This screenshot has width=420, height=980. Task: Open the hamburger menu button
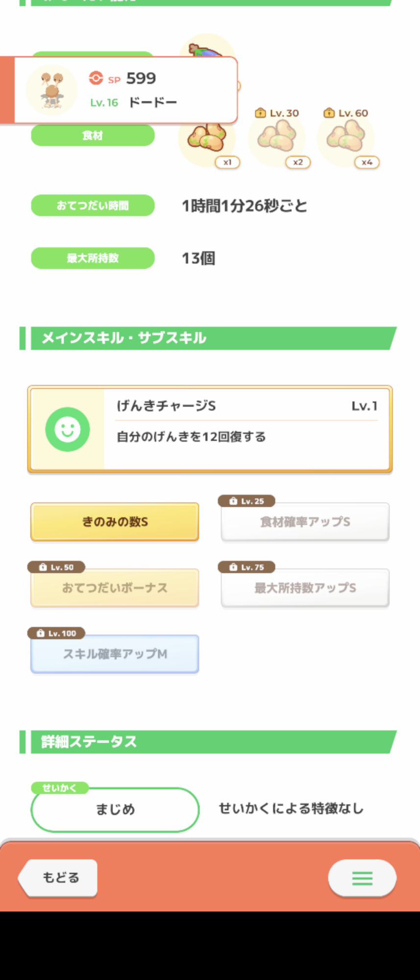[x=362, y=878]
